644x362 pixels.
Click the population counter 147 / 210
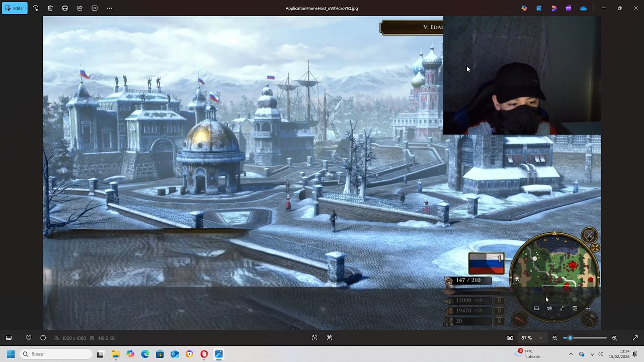(x=468, y=280)
